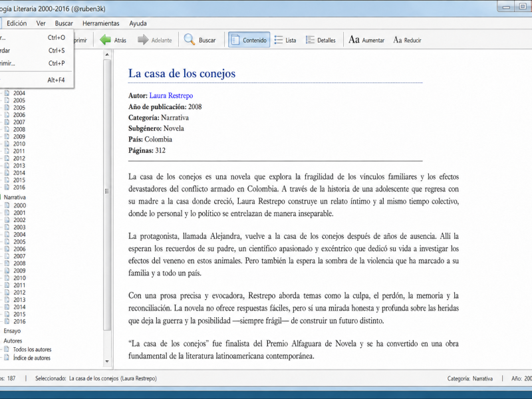Click the heading 'La casa de los conejos'

[182, 74]
